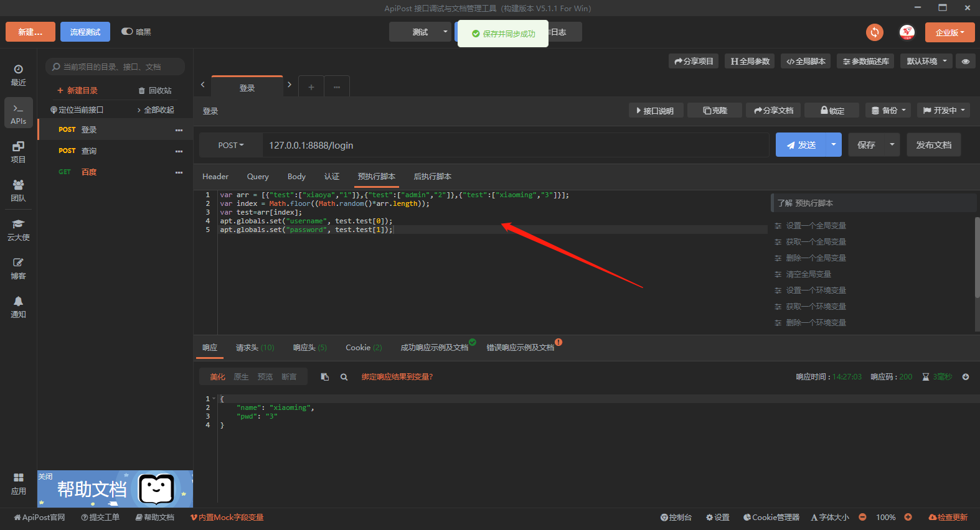Switch to the Body tab
The width and height of the screenshot is (980, 530).
[296, 177]
